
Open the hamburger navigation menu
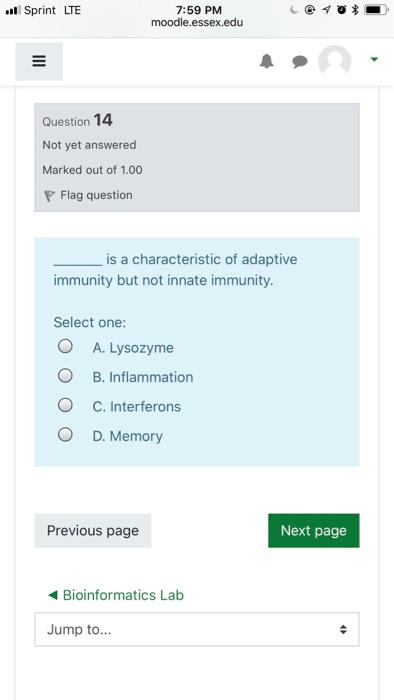pyautogui.click(x=39, y=61)
